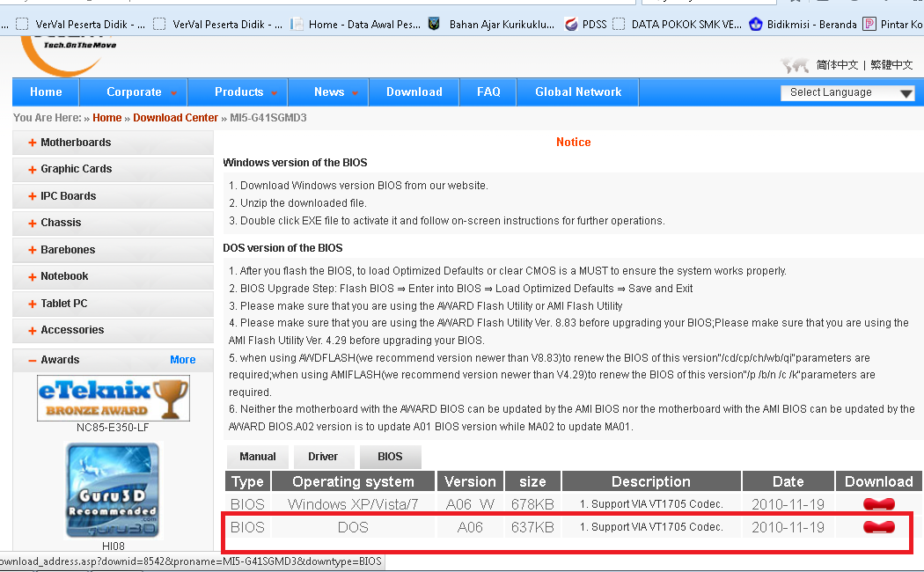Viewport: 924px width, 572px height.
Task: Open the Products dropdown menu
Action: click(x=238, y=92)
